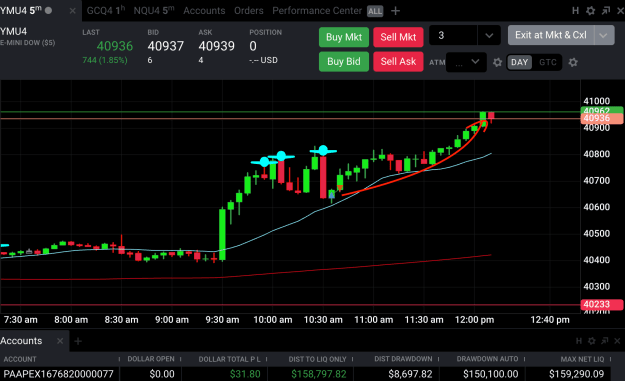Screen dimensions: 625x381
Task: Close the Accounts panel tab
Action: pos(60,341)
